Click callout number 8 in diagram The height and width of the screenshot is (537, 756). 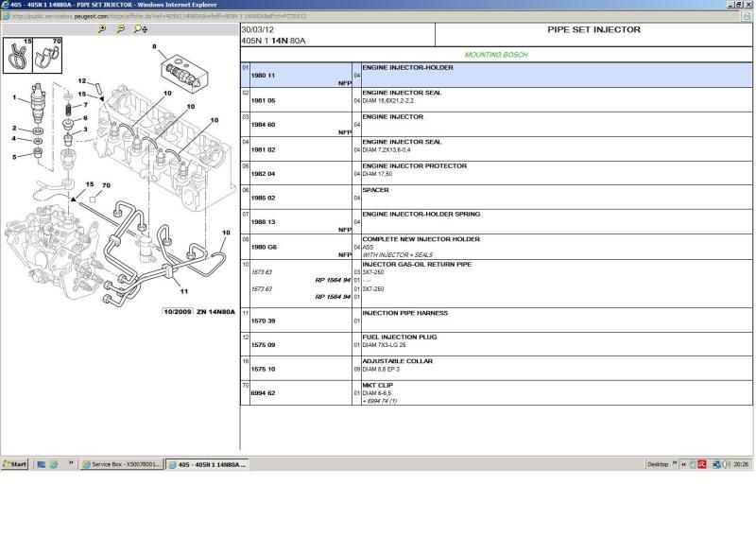pyautogui.click(x=154, y=47)
